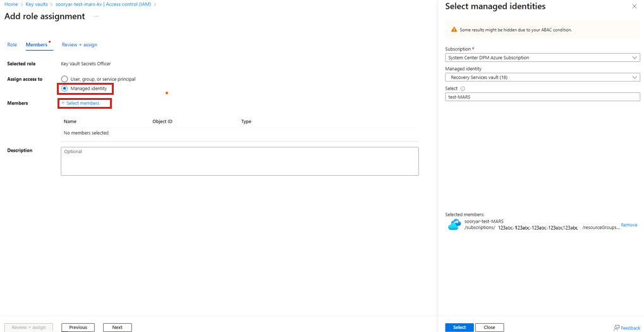Click the + Select members link

point(80,103)
